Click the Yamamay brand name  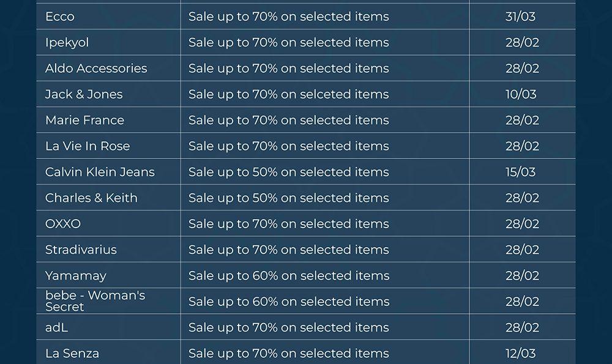pos(76,276)
